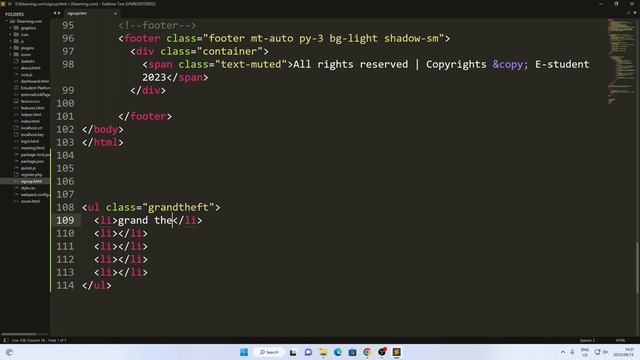Expand the zoom folder
Image resolution: width=640 pixels, height=360 pixels.
(x=11, y=55)
